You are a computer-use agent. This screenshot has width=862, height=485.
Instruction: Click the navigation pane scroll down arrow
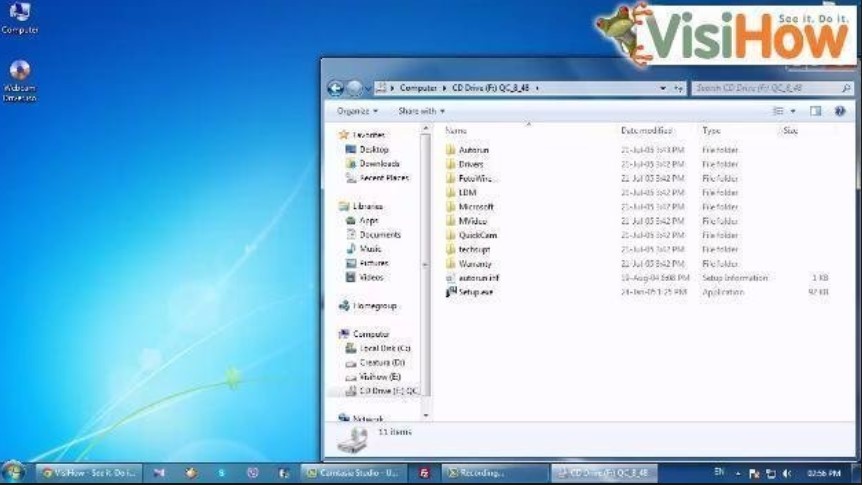(x=426, y=415)
